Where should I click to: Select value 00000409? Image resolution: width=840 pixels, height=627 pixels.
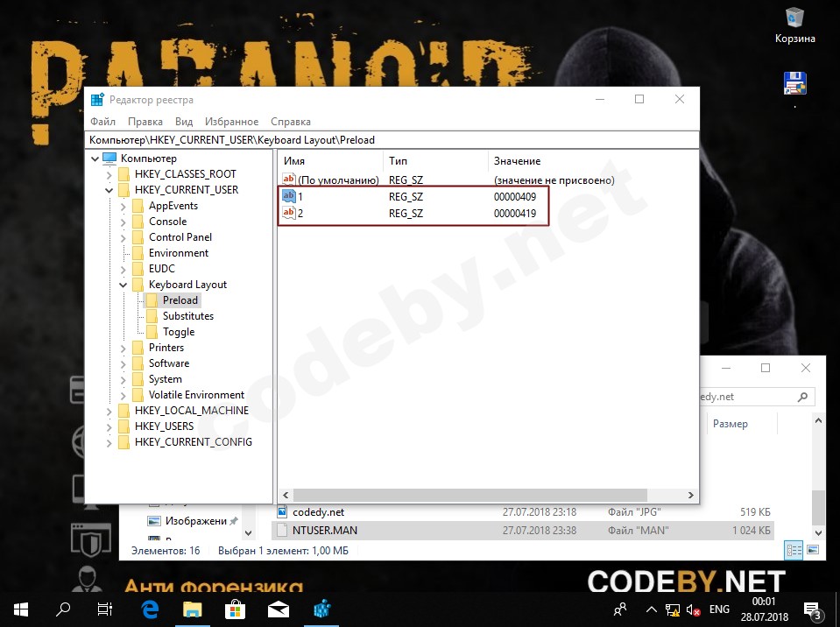point(515,196)
